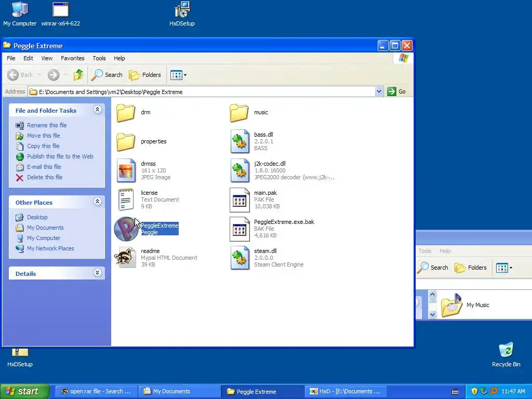This screenshot has width=532, height=399.
Task: Collapse File and Folder Tasks panel
Action: 97,110
